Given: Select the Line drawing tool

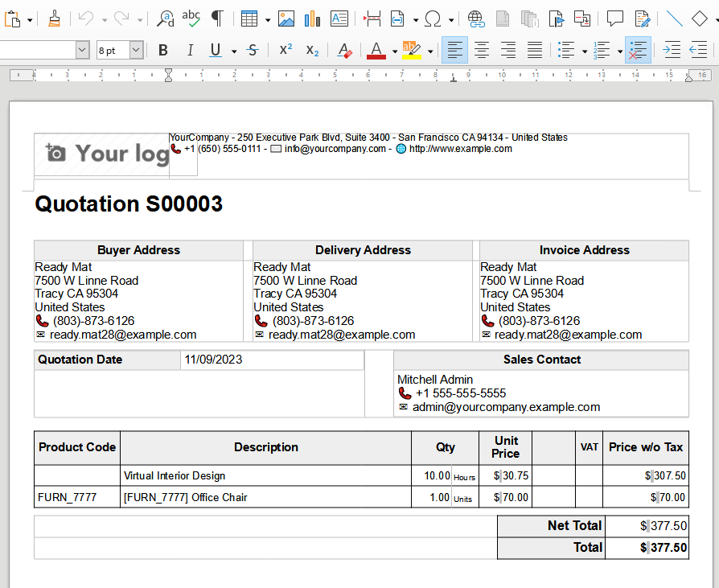Looking at the screenshot, I should pyautogui.click(x=674, y=19).
